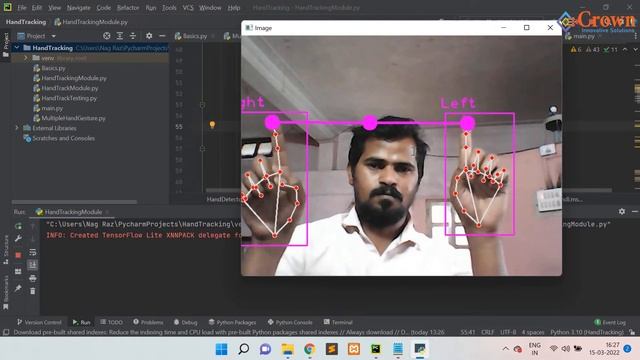Image resolution: width=640 pixels, height=360 pixels.
Task: Show hidden system tray icons
Action: (x=506, y=349)
